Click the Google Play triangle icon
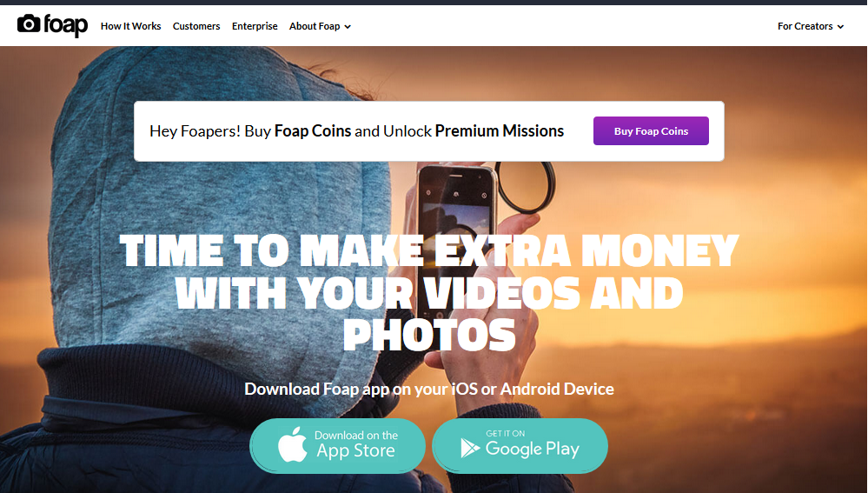 tap(470, 448)
